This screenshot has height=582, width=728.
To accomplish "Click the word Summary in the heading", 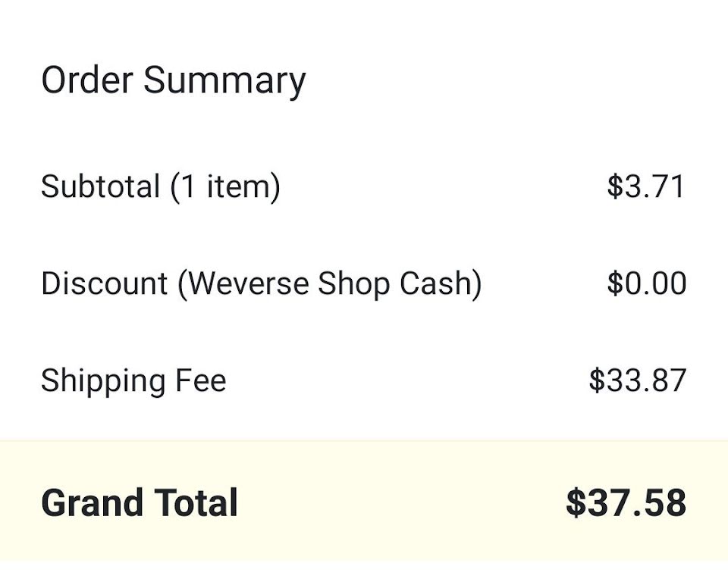I will pos(224,80).
